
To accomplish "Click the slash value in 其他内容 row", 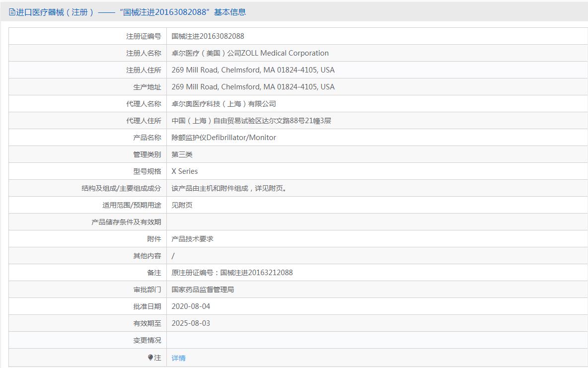I will (x=173, y=256).
